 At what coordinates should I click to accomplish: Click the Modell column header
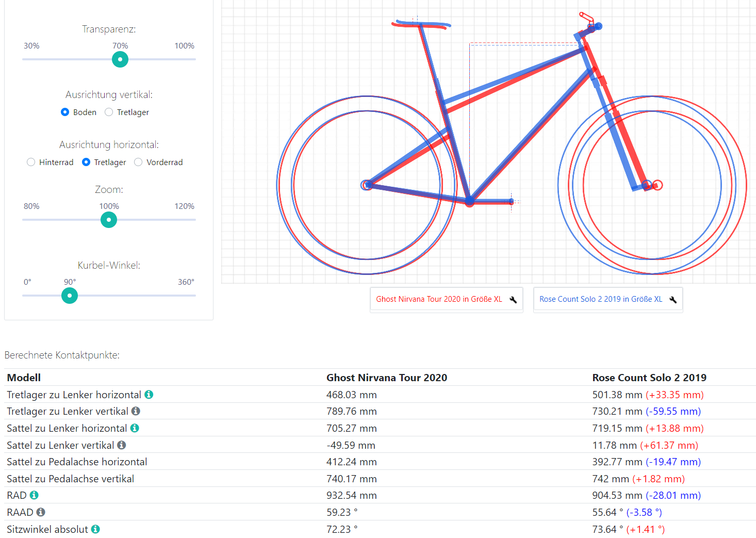[x=24, y=378]
